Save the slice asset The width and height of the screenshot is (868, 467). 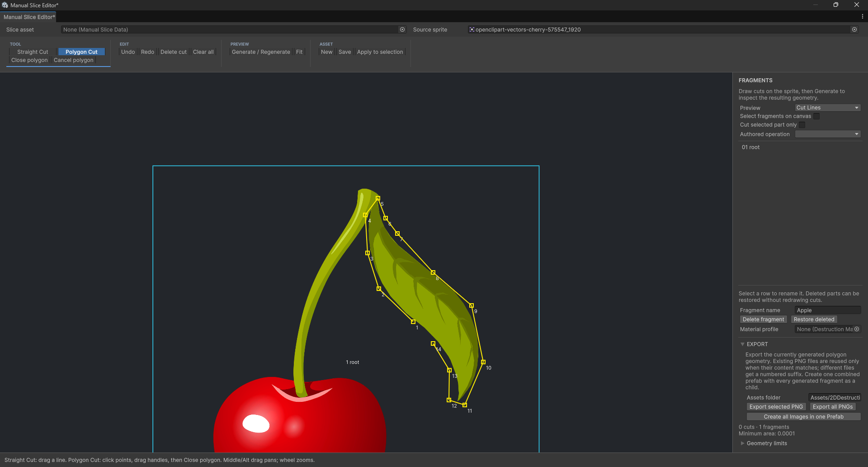tap(344, 52)
